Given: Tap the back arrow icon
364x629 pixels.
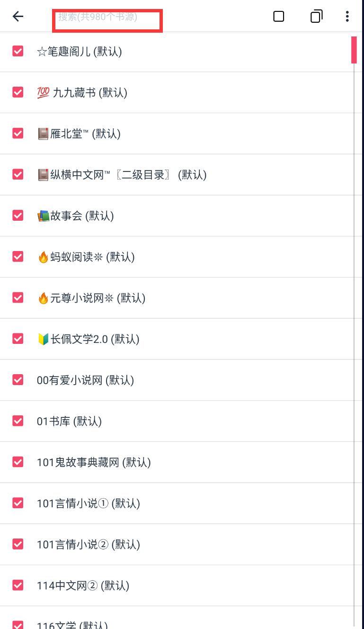Looking at the screenshot, I should pos(18,17).
